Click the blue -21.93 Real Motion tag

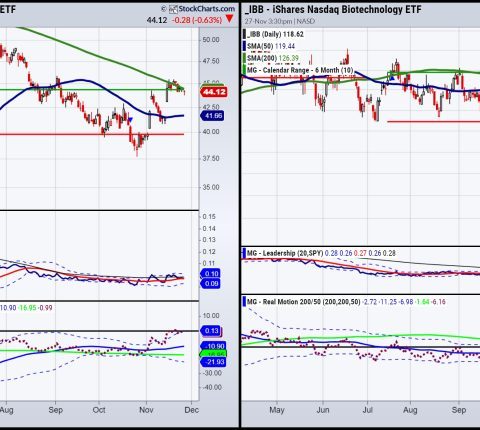tap(213, 362)
